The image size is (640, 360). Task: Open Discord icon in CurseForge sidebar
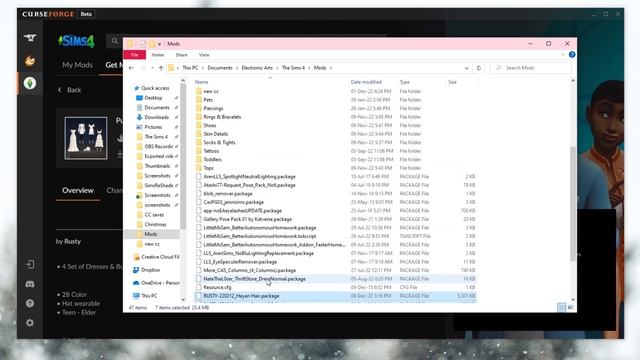[x=30, y=284]
